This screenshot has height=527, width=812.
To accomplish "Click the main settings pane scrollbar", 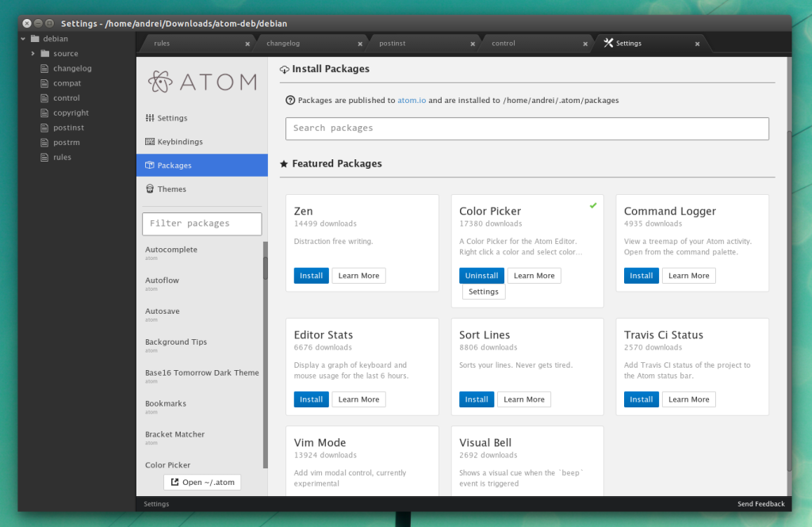I will tap(789, 300).
